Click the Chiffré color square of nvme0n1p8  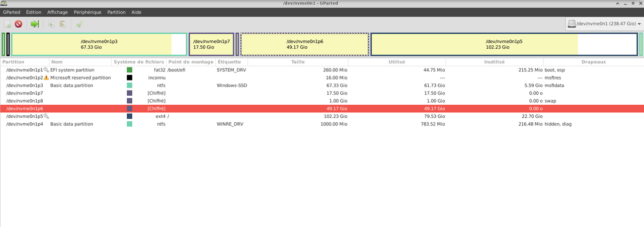(x=129, y=101)
